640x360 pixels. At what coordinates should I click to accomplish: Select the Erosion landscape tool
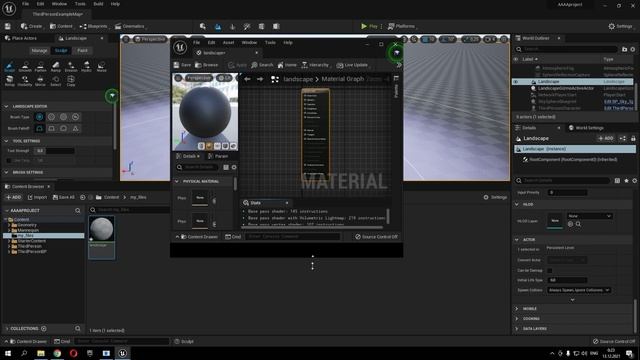(71, 67)
